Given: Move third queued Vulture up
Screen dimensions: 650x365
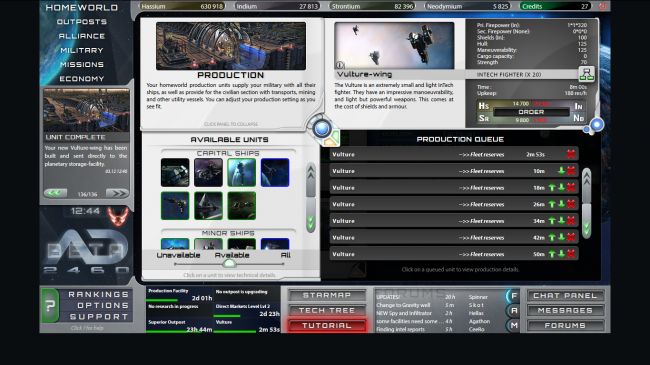Looking at the screenshot, I should (x=552, y=187).
